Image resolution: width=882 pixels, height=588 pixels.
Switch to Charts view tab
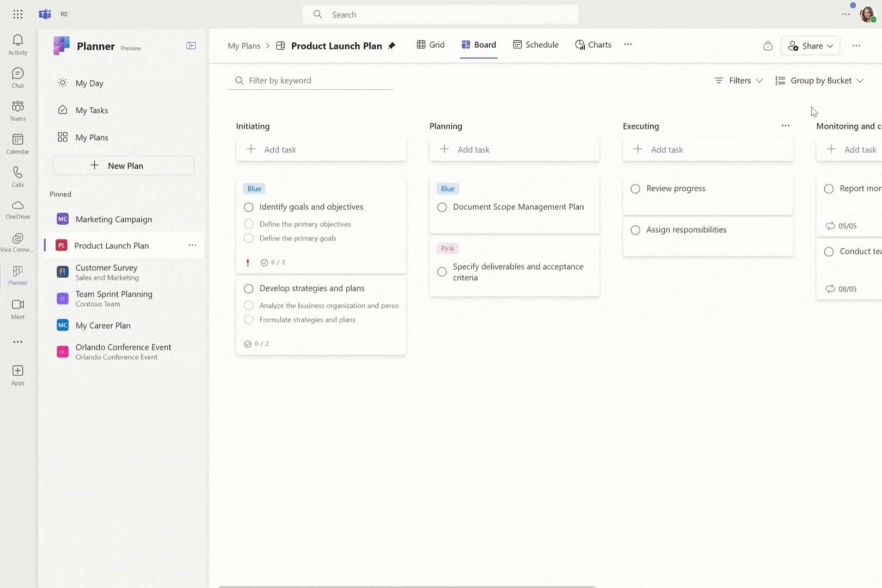593,45
